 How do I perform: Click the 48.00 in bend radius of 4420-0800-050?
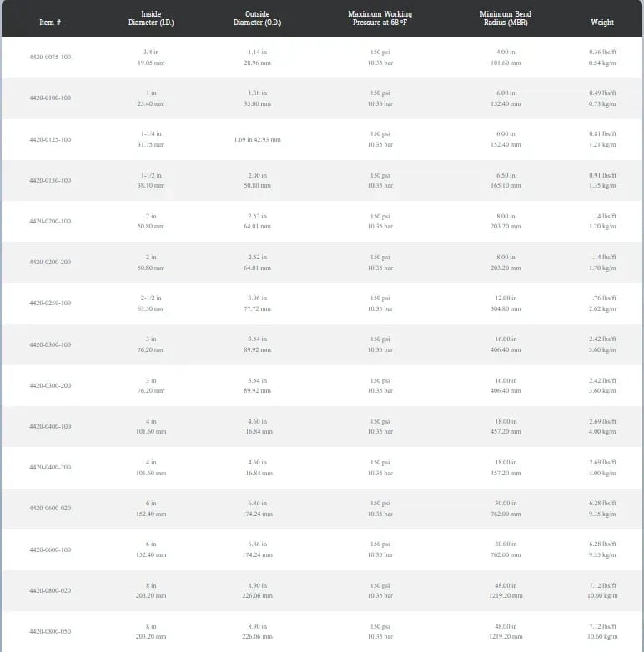pos(506,626)
